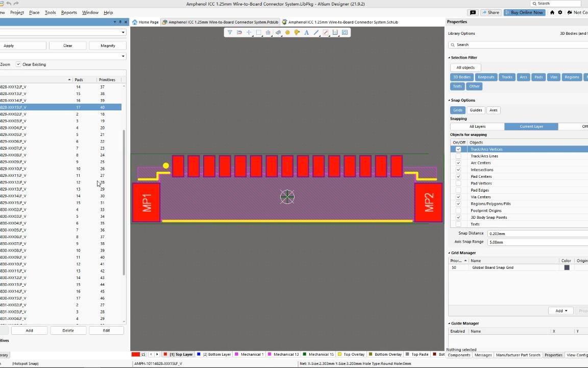588x368 pixels.
Task: Click the snap magnet icon in Active Bar
Action: [x=239, y=33]
